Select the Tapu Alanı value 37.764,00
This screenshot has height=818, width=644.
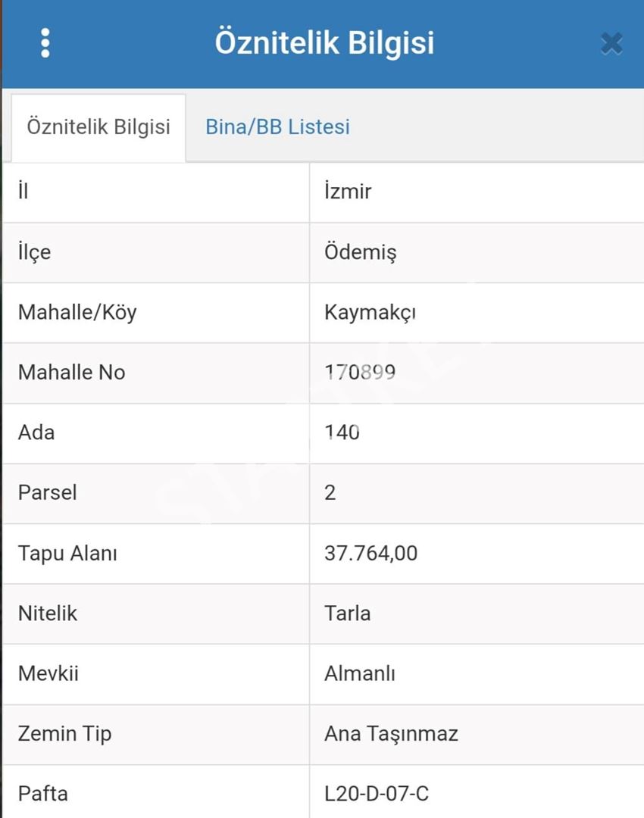click(370, 553)
